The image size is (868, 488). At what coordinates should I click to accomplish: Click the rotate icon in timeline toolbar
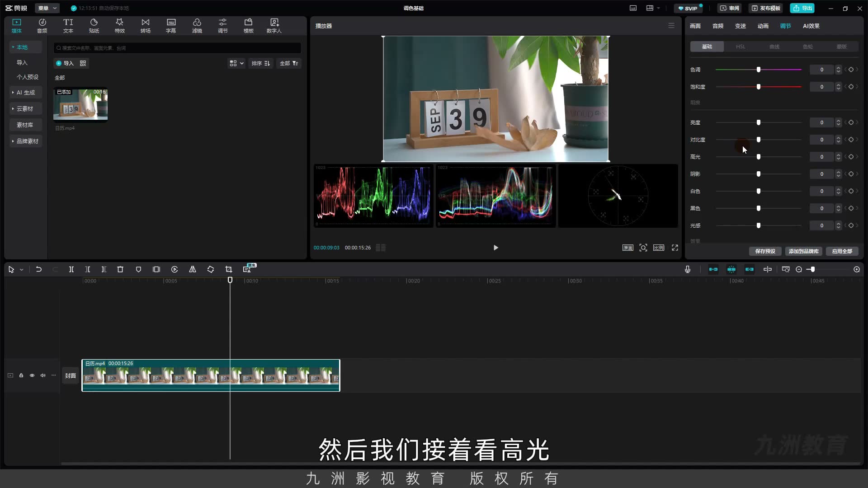pos(211,269)
